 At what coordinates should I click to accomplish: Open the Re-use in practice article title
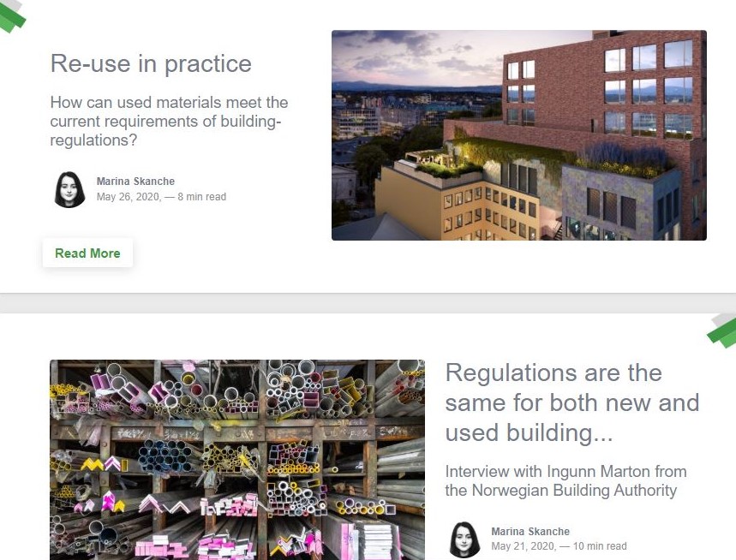click(151, 63)
